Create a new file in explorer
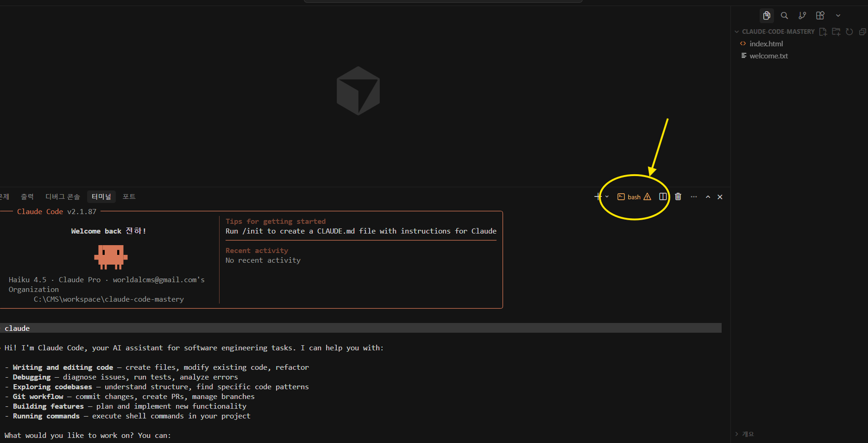Screen dimensions: 868x443 (x=823, y=32)
